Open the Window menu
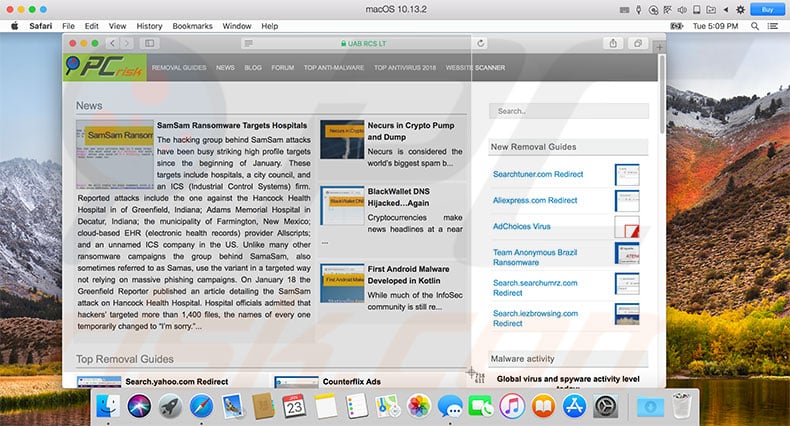 [x=237, y=26]
